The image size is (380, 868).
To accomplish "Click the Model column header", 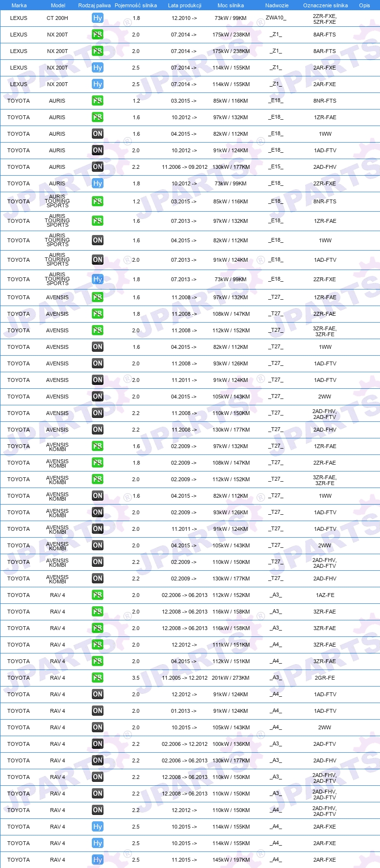I will 58,5.
